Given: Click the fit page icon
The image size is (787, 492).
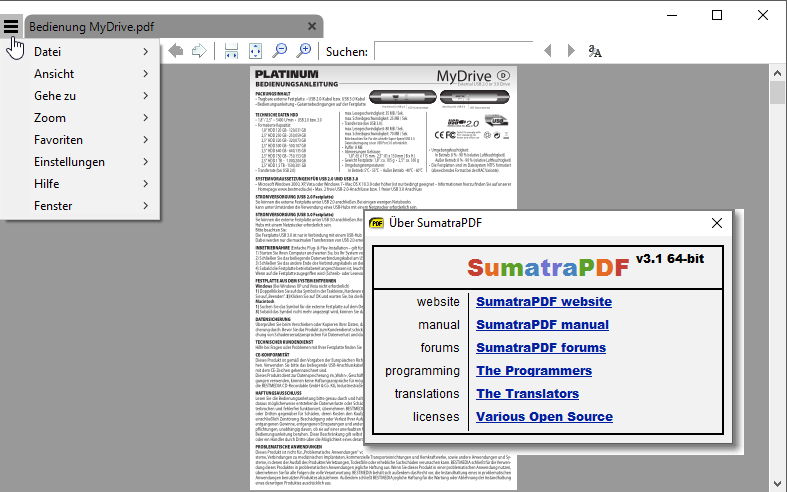Looking at the screenshot, I should click(255, 51).
